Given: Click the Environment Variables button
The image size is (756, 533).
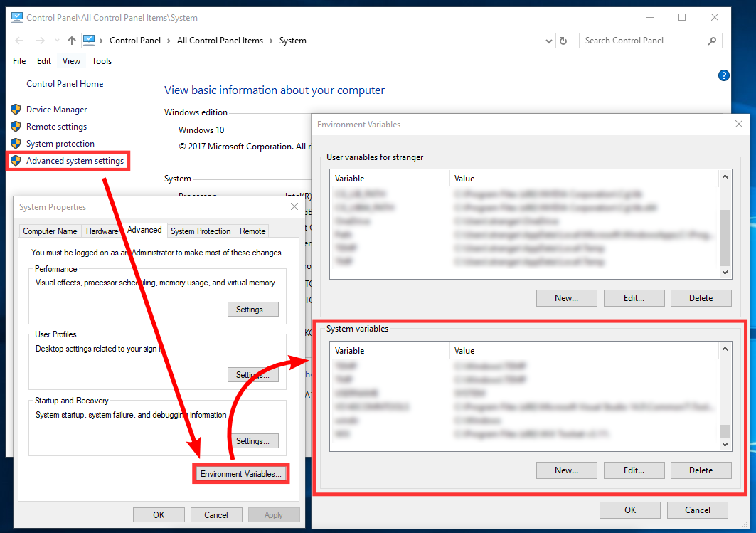Looking at the screenshot, I should (x=240, y=474).
